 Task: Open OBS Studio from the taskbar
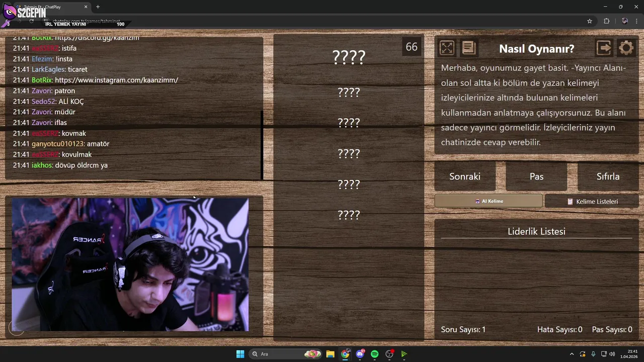389,354
